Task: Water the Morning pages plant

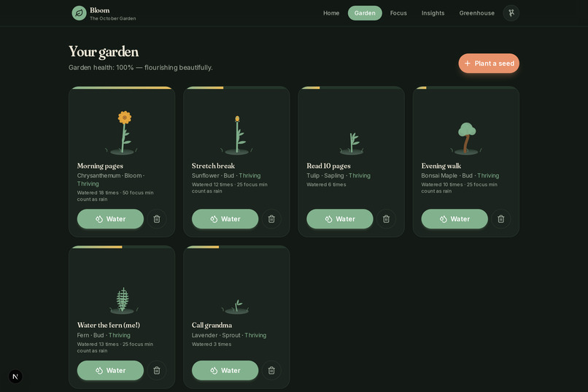Action: pos(110,219)
